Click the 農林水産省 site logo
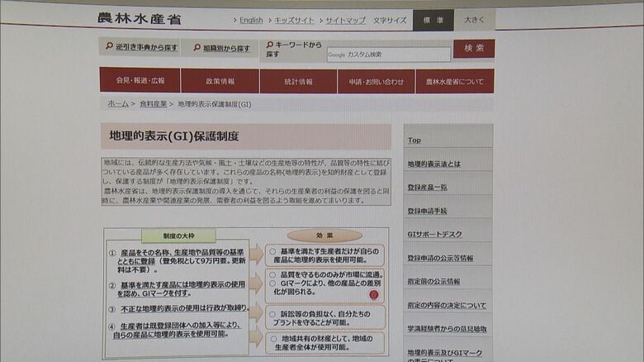 coord(139,18)
